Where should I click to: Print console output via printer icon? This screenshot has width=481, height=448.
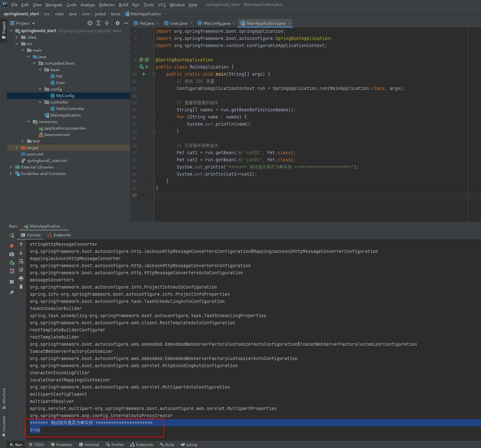(x=21, y=278)
